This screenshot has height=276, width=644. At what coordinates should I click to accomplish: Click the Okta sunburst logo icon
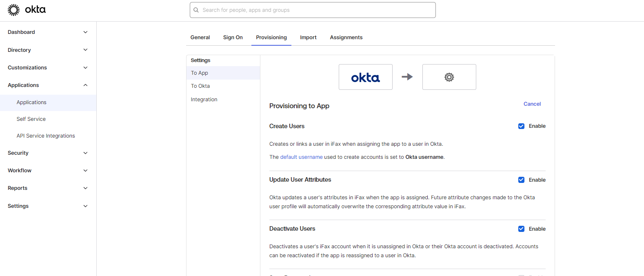click(x=13, y=10)
